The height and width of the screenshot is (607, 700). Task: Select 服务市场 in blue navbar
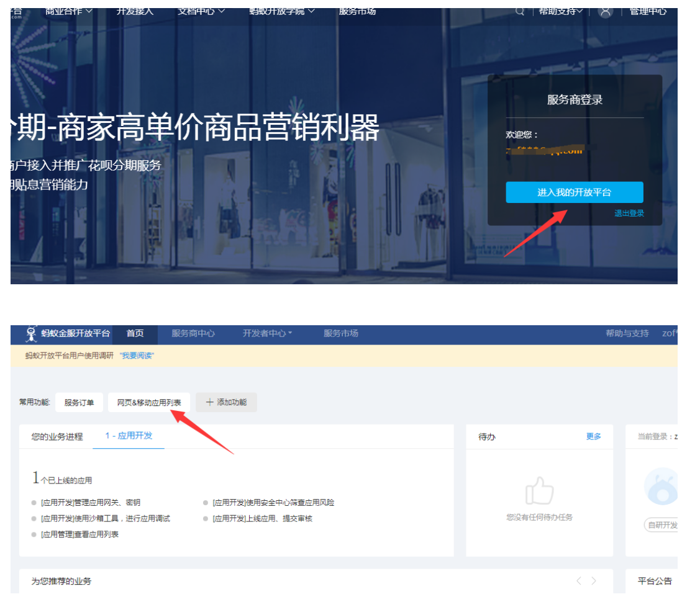pyautogui.click(x=340, y=334)
